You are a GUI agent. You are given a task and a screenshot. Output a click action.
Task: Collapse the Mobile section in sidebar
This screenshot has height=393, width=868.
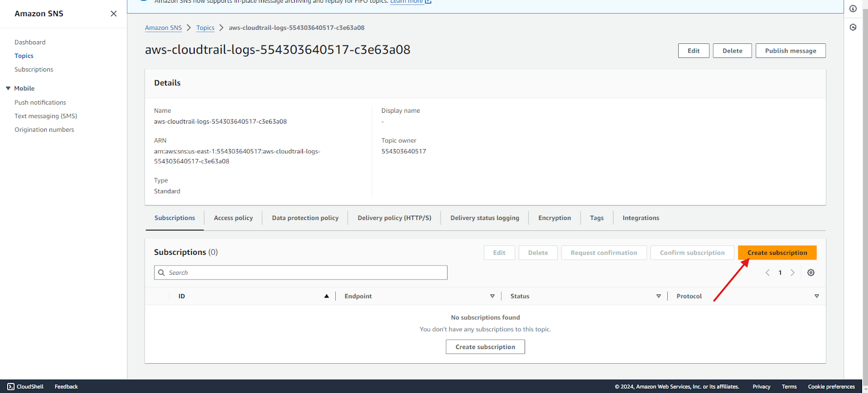[x=8, y=88]
